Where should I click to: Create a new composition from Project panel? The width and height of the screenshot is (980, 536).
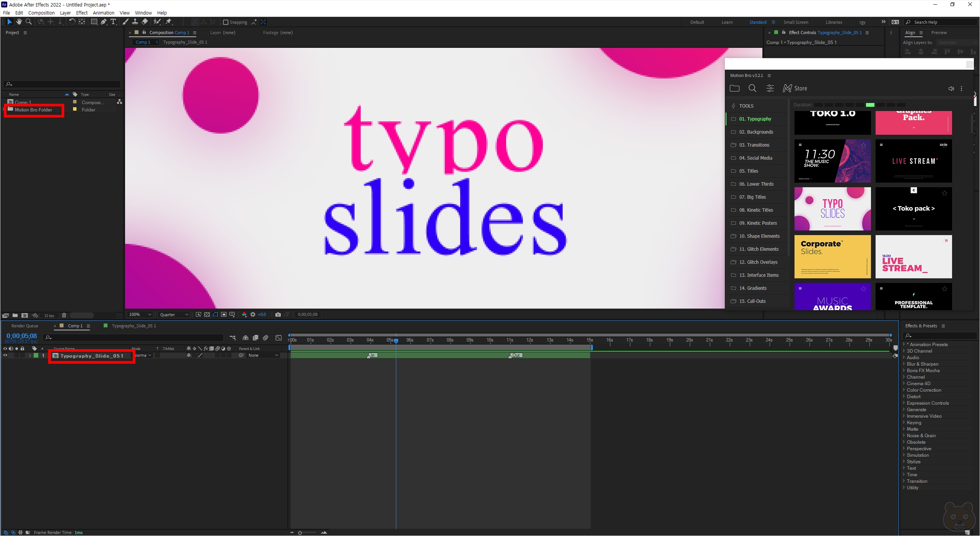pyautogui.click(x=24, y=315)
